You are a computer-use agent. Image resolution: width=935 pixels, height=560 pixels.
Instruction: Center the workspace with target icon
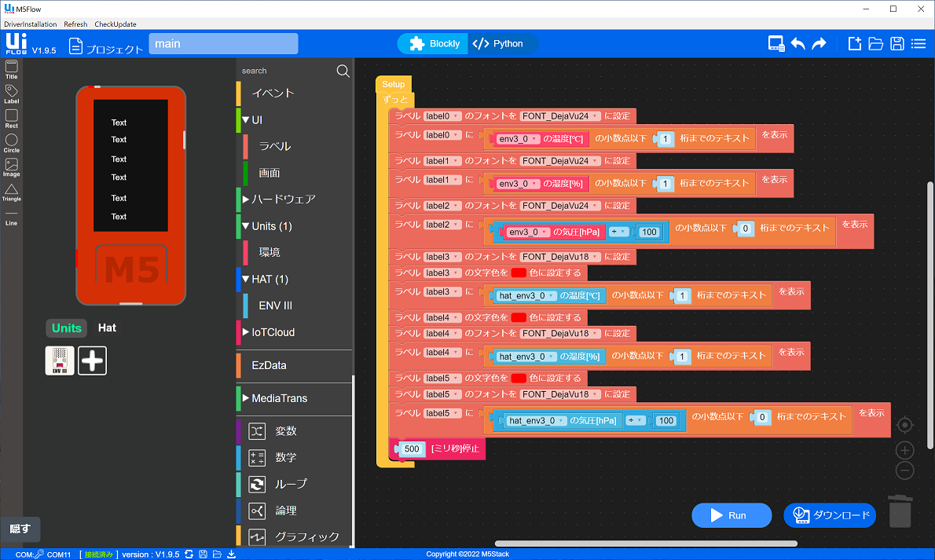(x=904, y=425)
